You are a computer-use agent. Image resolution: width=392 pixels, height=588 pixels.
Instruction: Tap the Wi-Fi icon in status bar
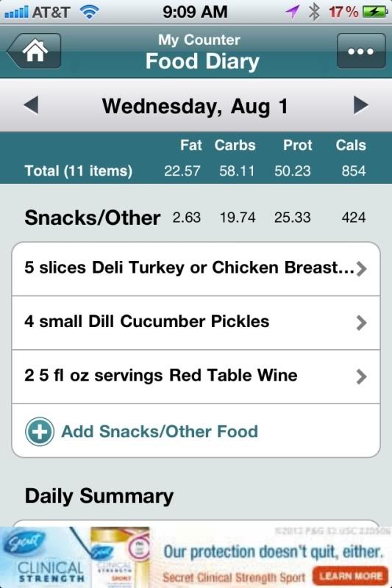click(x=89, y=12)
